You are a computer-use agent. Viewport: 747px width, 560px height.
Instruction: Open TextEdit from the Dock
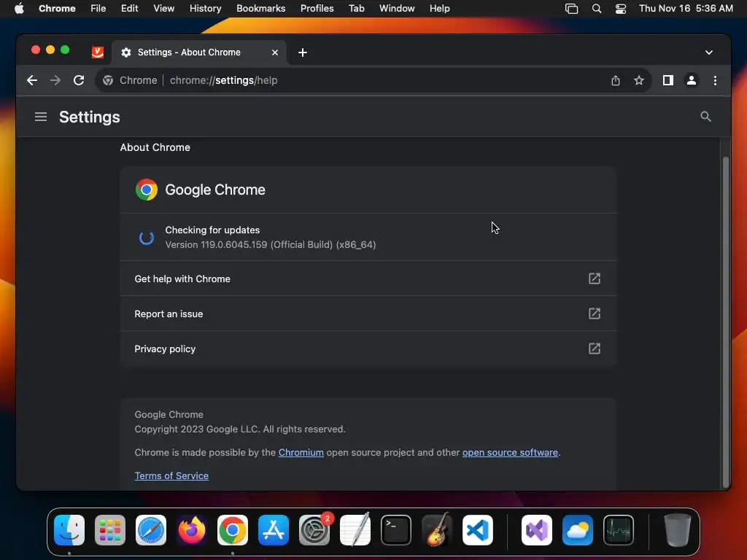click(355, 530)
